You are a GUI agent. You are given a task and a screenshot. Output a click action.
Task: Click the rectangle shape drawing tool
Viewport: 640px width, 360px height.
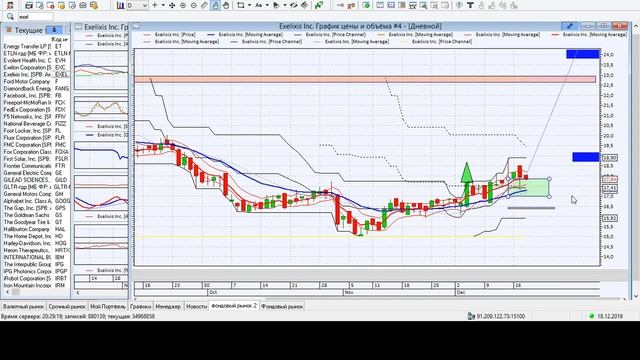coord(241,5)
